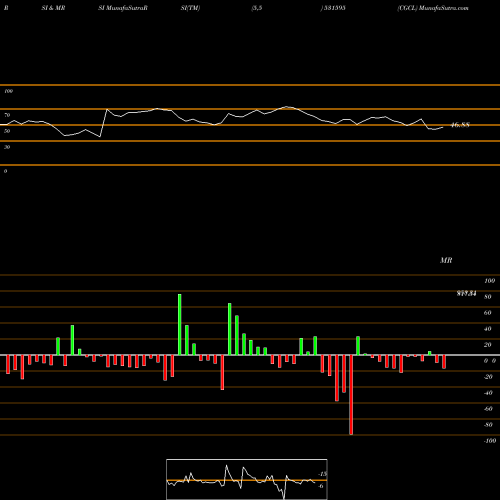Click the MR axis label "60"
This screenshot has height=500, width=500.
pos(487,313)
